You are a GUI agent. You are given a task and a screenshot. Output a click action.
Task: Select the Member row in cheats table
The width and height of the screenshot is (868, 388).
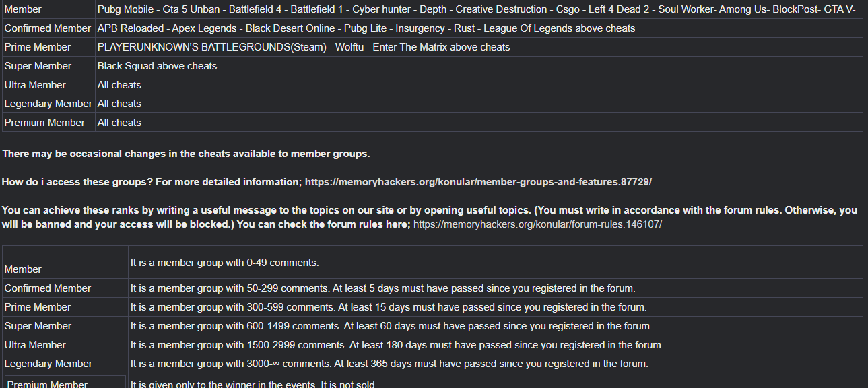pyautogui.click(x=432, y=9)
